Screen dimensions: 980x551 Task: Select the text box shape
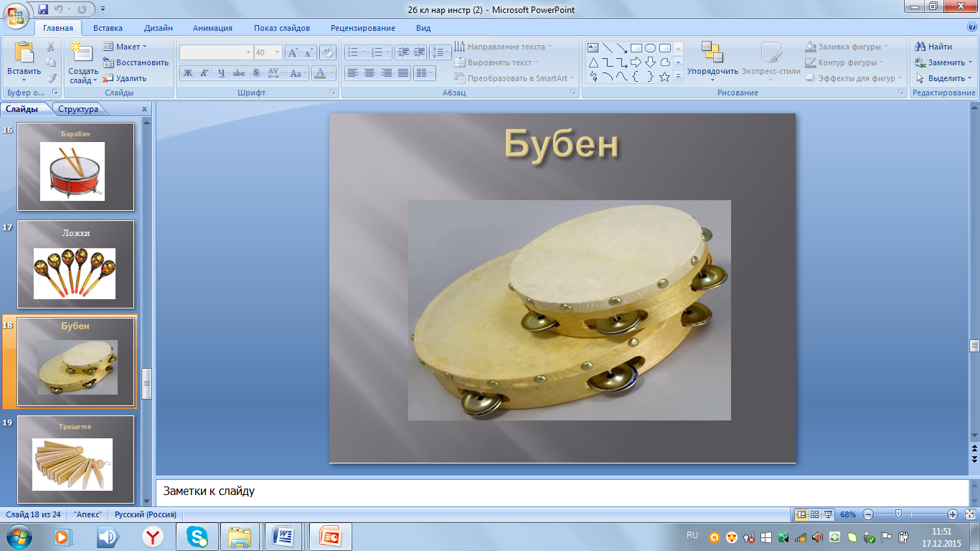(x=593, y=48)
